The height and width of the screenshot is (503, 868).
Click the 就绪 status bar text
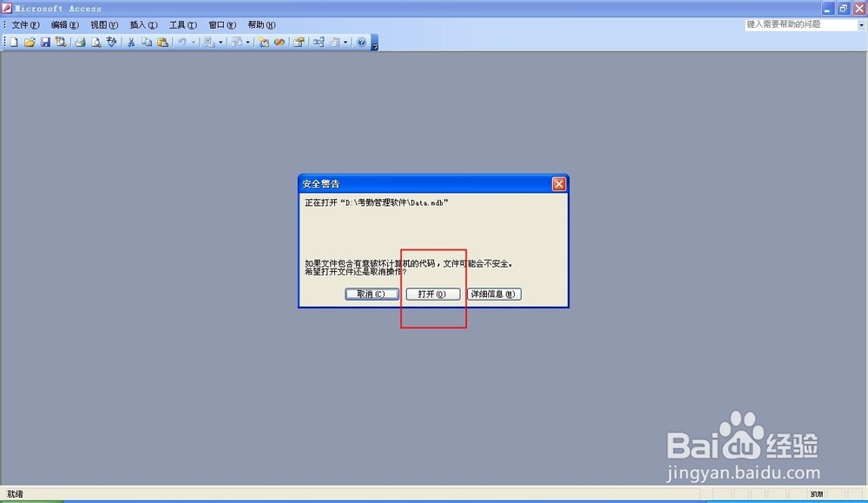coord(15,494)
